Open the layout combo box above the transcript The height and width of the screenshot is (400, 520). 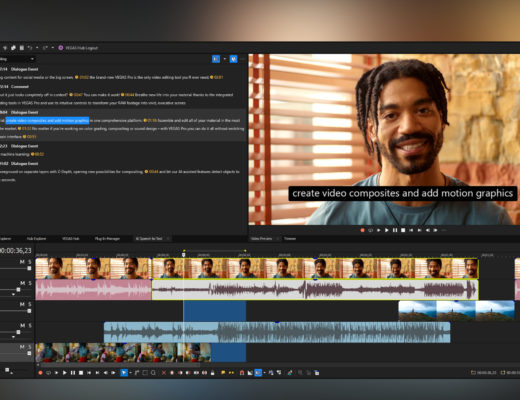(x=17, y=59)
